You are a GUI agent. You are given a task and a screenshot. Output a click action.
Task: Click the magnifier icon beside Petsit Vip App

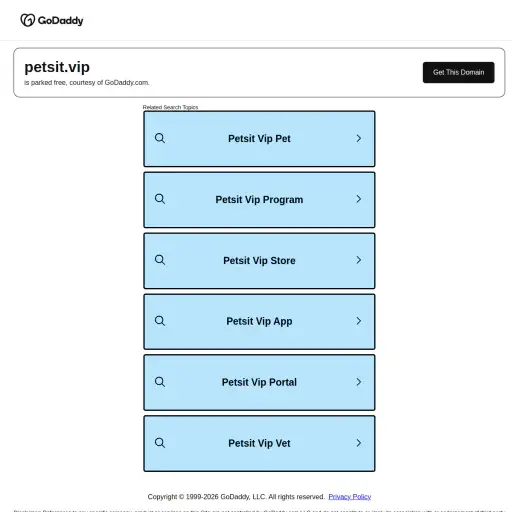tap(160, 321)
